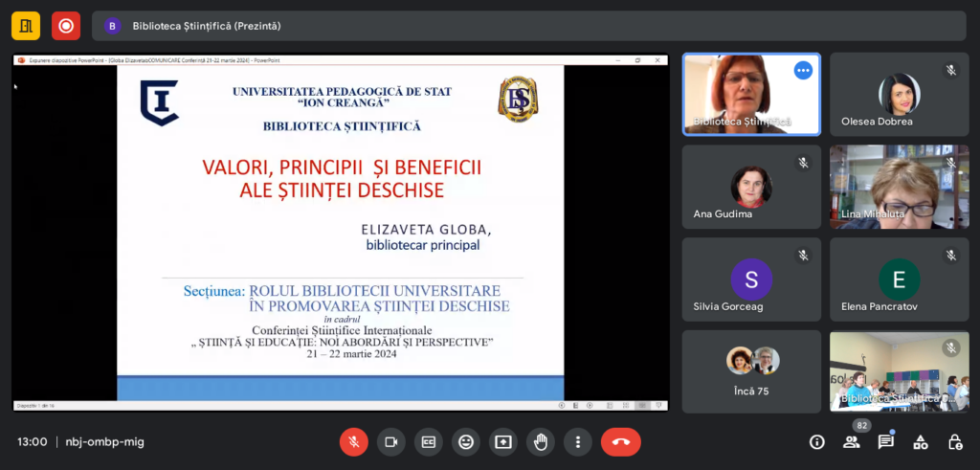Open the Activities panel
Image resolution: width=980 pixels, height=470 pixels.
[x=921, y=441]
